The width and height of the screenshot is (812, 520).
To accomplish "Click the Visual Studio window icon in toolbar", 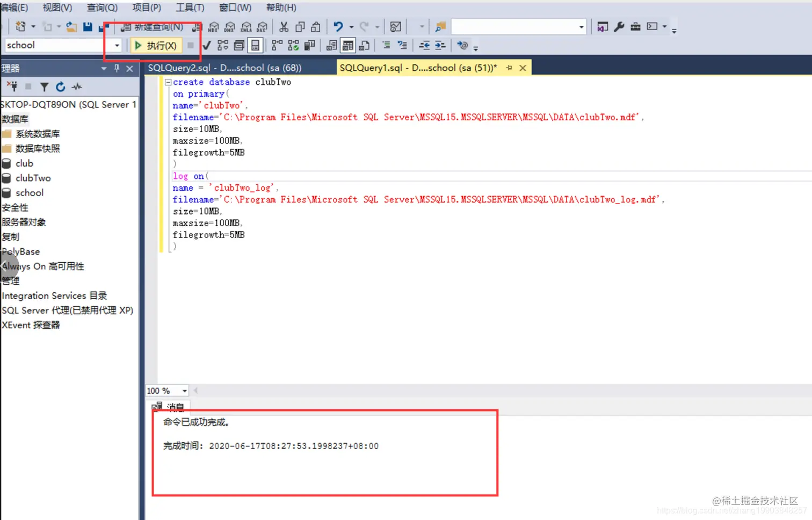I will pos(603,27).
